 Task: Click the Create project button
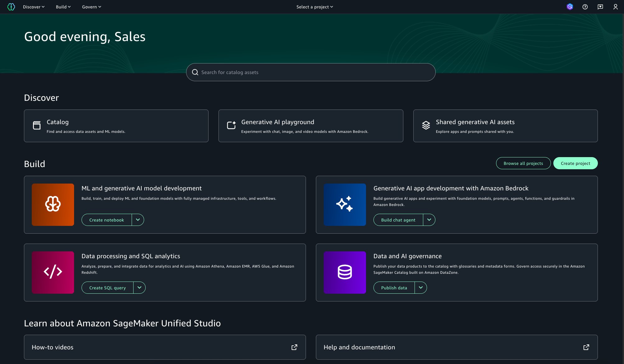[575, 163]
